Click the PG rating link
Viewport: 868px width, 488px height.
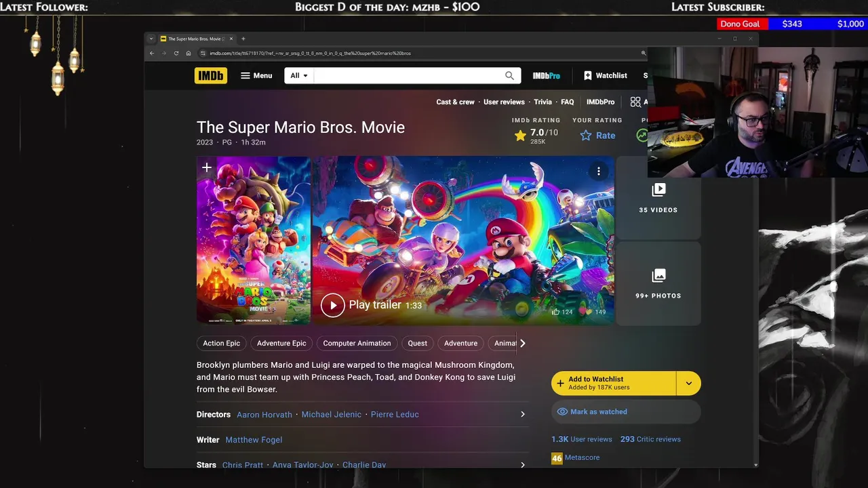(227, 142)
